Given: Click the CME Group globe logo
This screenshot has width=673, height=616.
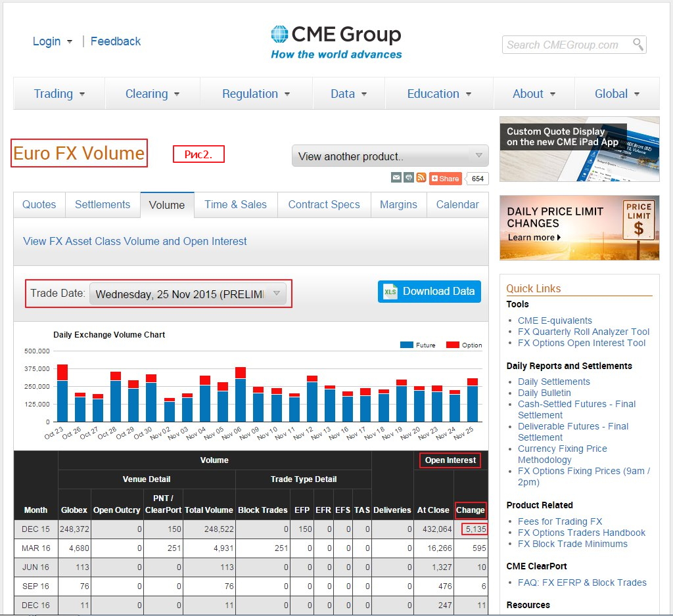Looking at the screenshot, I should tap(279, 34).
